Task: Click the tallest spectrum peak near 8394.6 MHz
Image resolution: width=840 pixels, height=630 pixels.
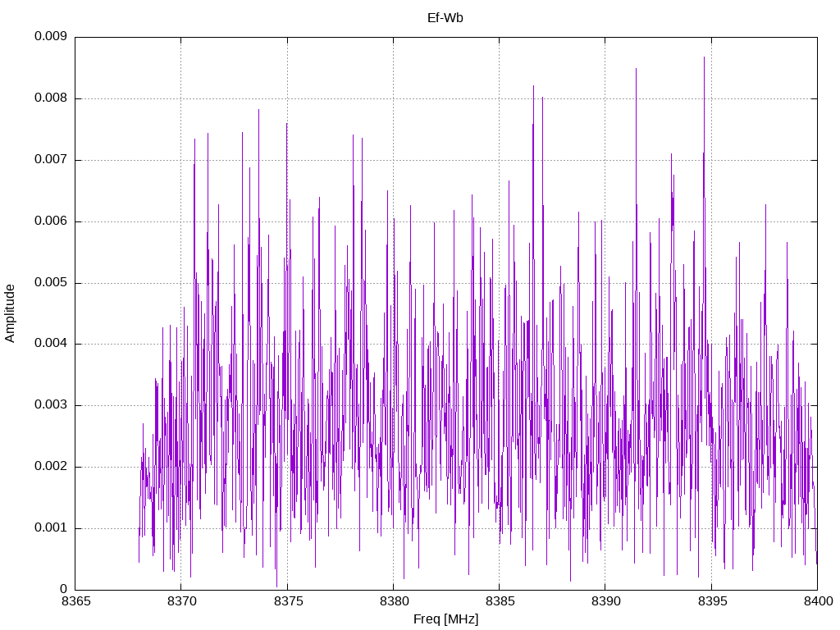Action: (704, 58)
